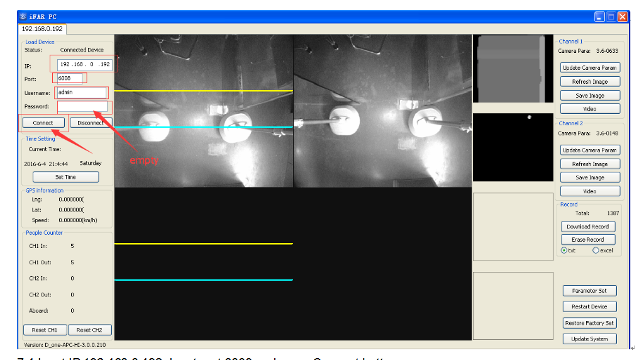Click the Erase Record button

(x=588, y=240)
